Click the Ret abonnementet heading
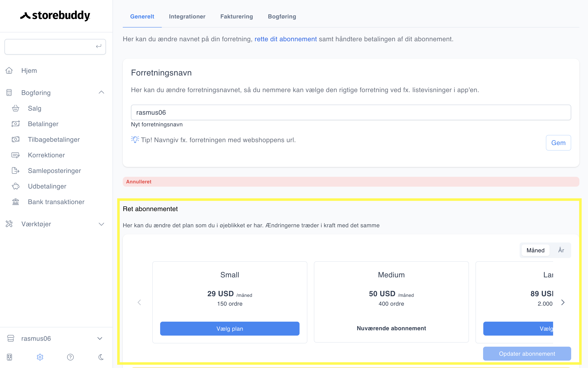Image resolution: width=588 pixels, height=368 pixels. click(x=150, y=209)
